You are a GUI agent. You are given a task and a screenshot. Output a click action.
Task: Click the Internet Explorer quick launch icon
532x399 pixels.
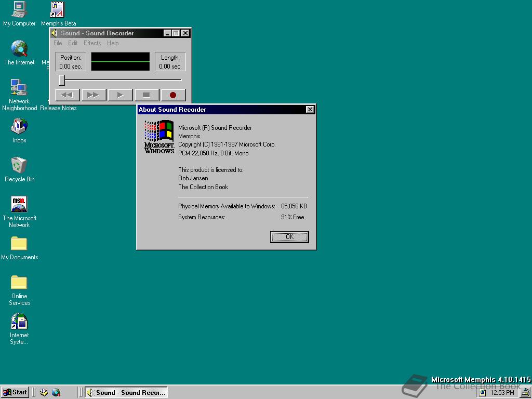pos(56,393)
